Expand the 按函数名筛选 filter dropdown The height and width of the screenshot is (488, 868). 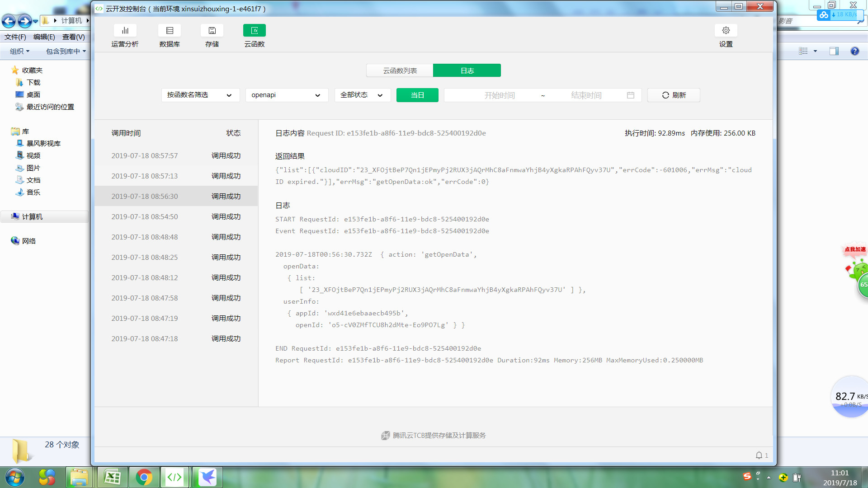tap(200, 95)
